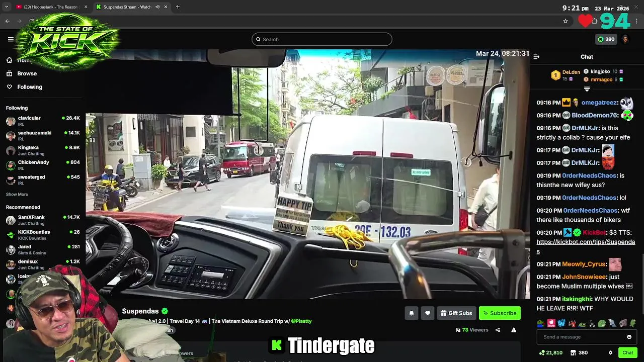
Task: Click the green Subscribe button
Action: pos(500,313)
